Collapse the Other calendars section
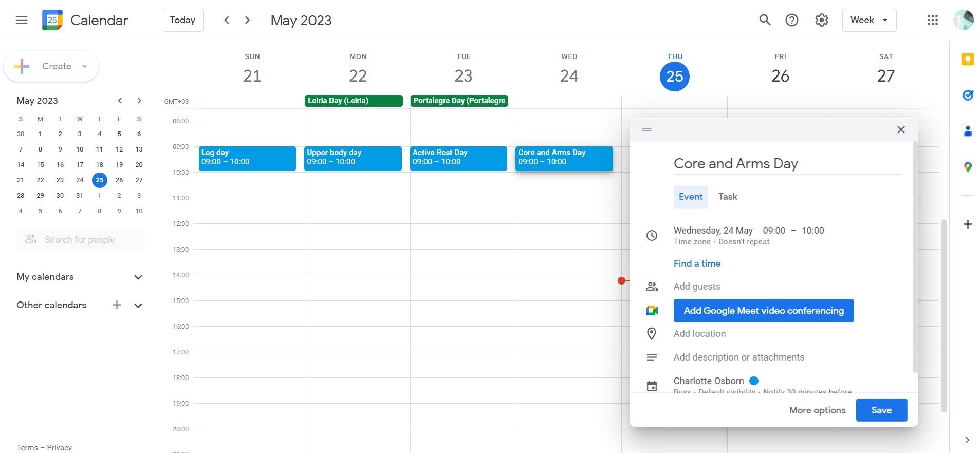980x453 pixels. [x=138, y=305]
